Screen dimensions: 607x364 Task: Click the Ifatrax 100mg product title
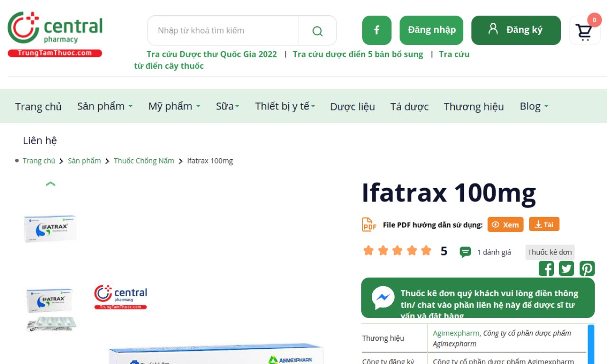tap(449, 192)
